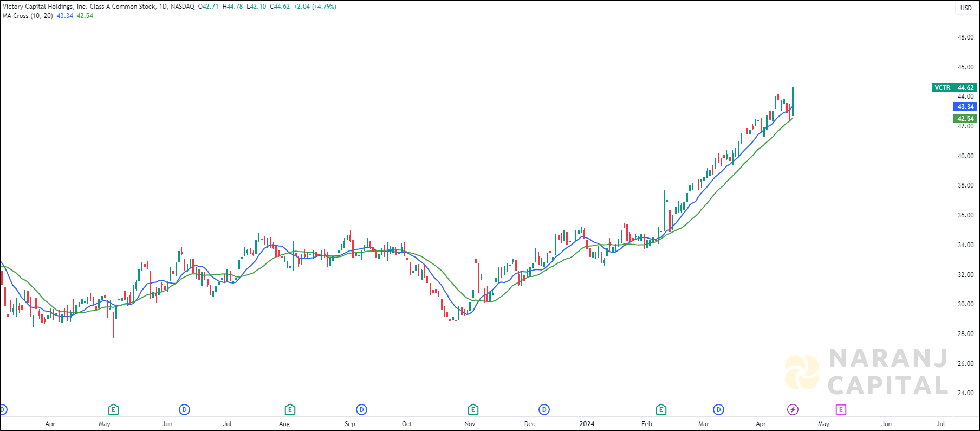Open the earnings marker near Nov 2023

(x=473, y=409)
